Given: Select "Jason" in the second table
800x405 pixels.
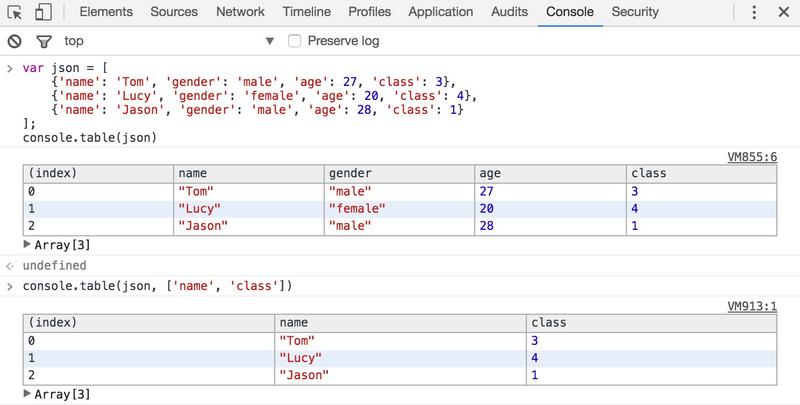Looking at the screenshot, I should click(401, 375).
